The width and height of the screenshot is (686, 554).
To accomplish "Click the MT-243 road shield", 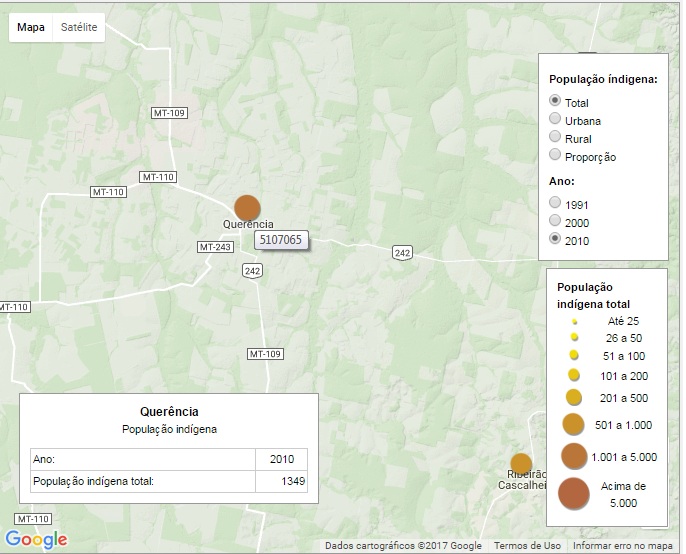I will click(x=215, y=247).
